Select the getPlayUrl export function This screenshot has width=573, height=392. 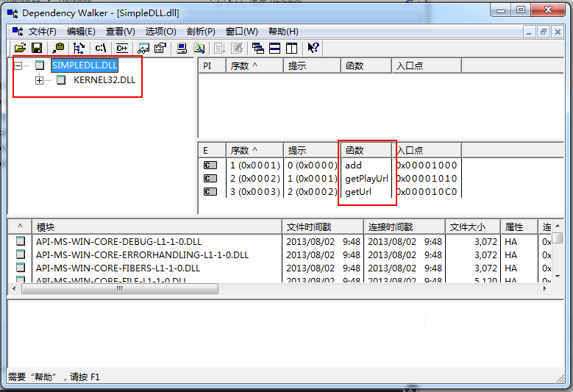coord(366,178)
